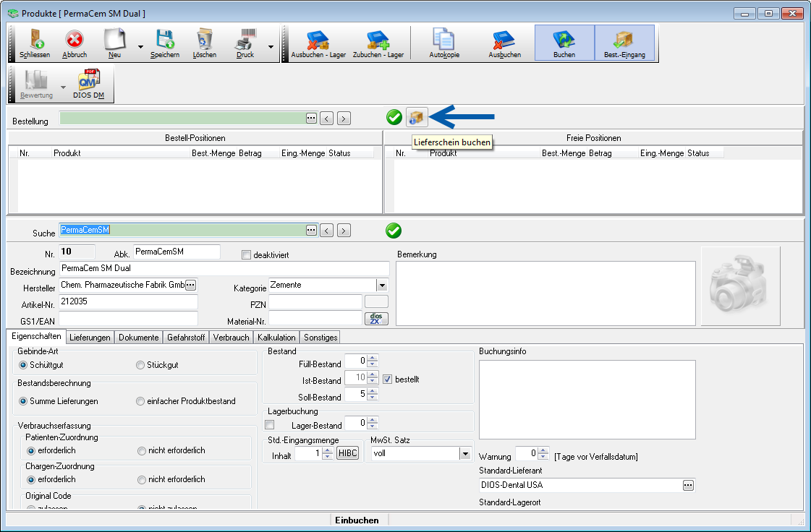The image size is (811, 532).
Task: Adjust the Warnung days spinner
Action: click(x=543, y=453)
